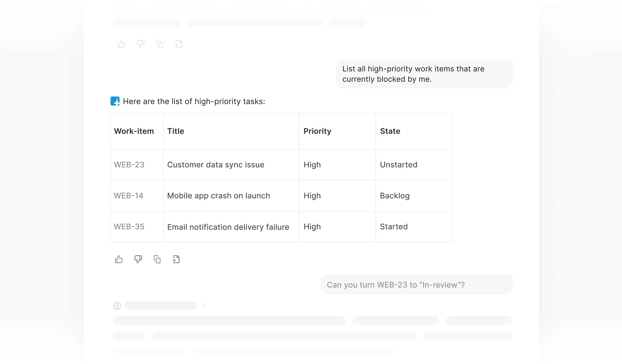This screenshot has height=364, width=622.
Task: Click the faded thumbs up on previous response
Action: click(x=121, y=44)
